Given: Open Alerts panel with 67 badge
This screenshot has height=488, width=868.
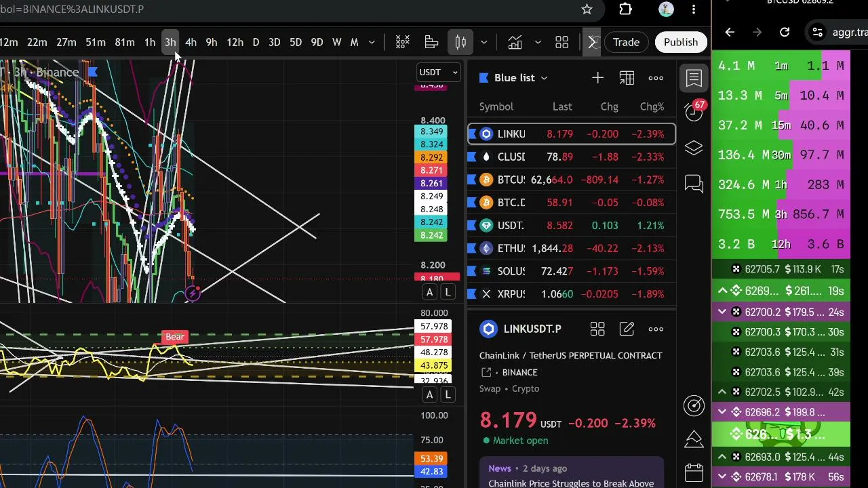Looking at the screenshot, I should tap(694, 111).
